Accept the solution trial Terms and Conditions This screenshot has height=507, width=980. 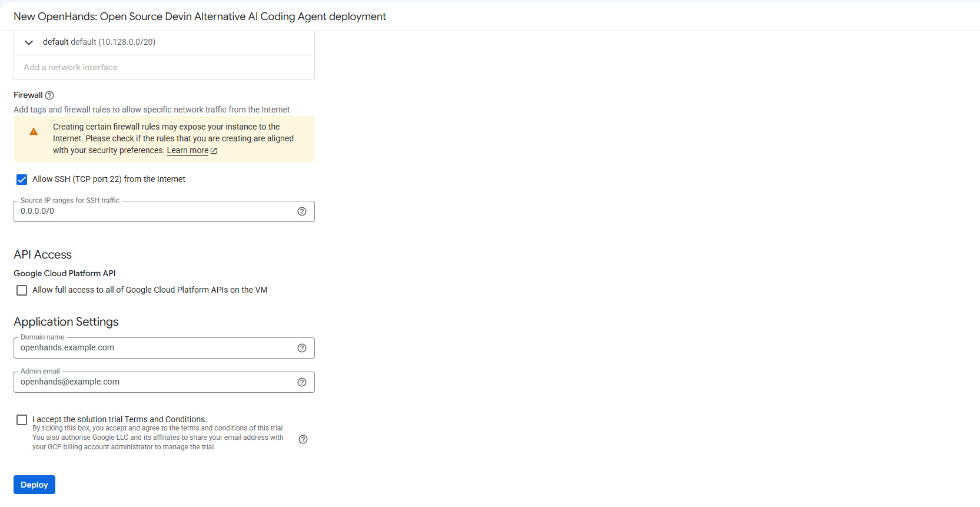tap(22, 420)
